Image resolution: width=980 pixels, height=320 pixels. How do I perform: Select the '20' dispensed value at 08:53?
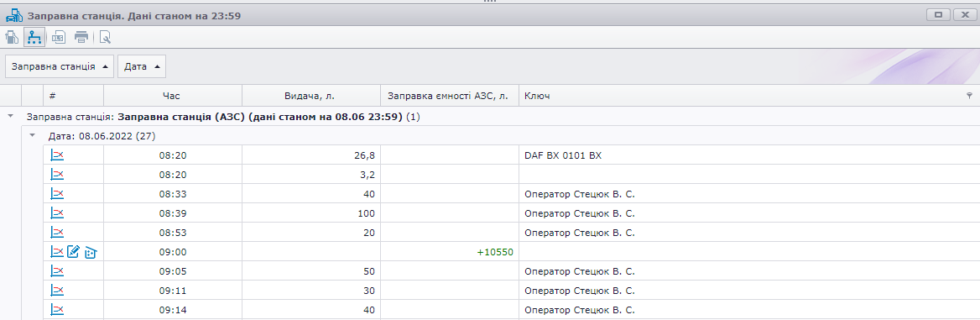coord(369,233)
